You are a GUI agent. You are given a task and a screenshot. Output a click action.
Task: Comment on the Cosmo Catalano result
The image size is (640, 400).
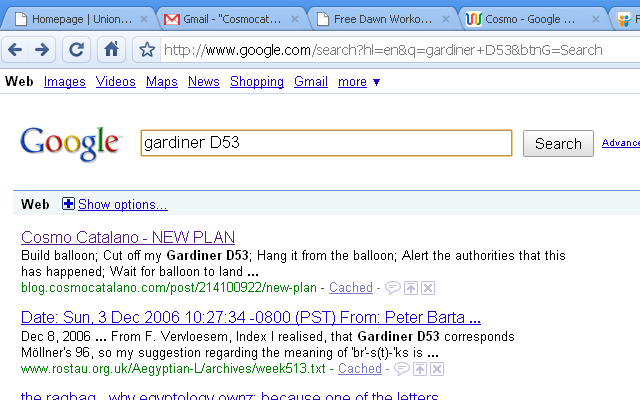(x=392, y=288)
